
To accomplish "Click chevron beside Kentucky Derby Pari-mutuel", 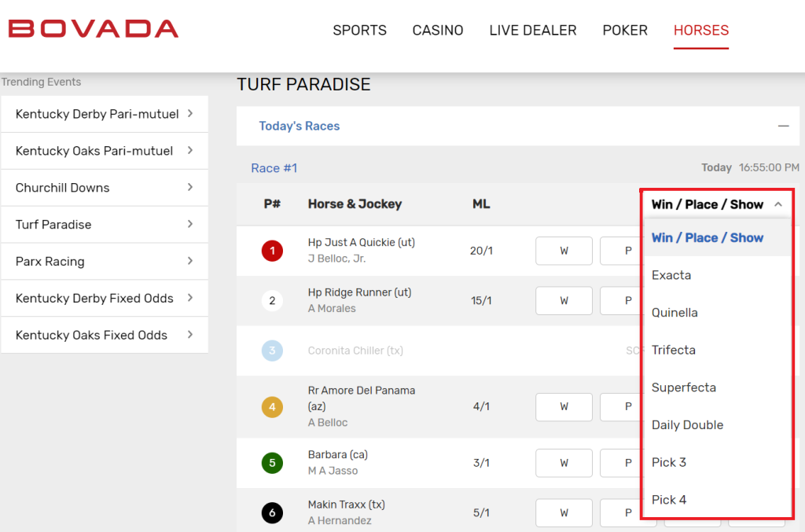I will click(190, 113).
